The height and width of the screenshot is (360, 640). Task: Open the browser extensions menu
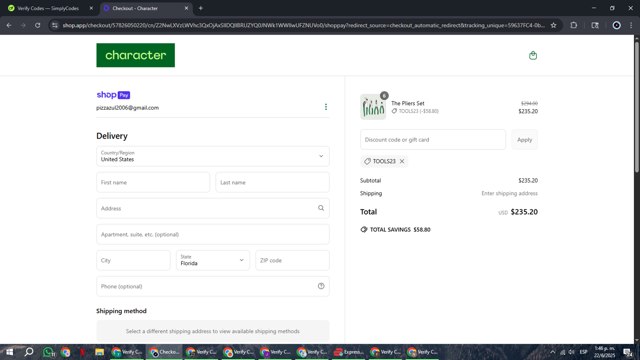[x=573, y=25]
